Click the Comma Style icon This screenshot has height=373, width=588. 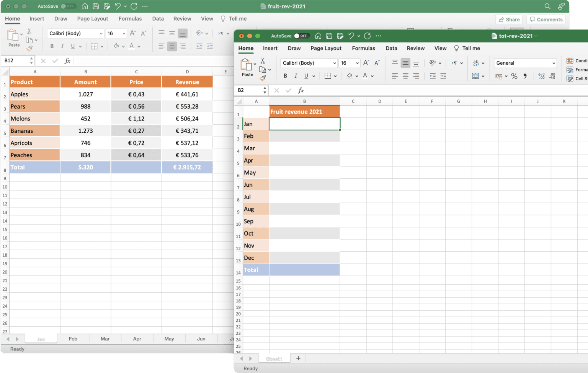(525, 76)
